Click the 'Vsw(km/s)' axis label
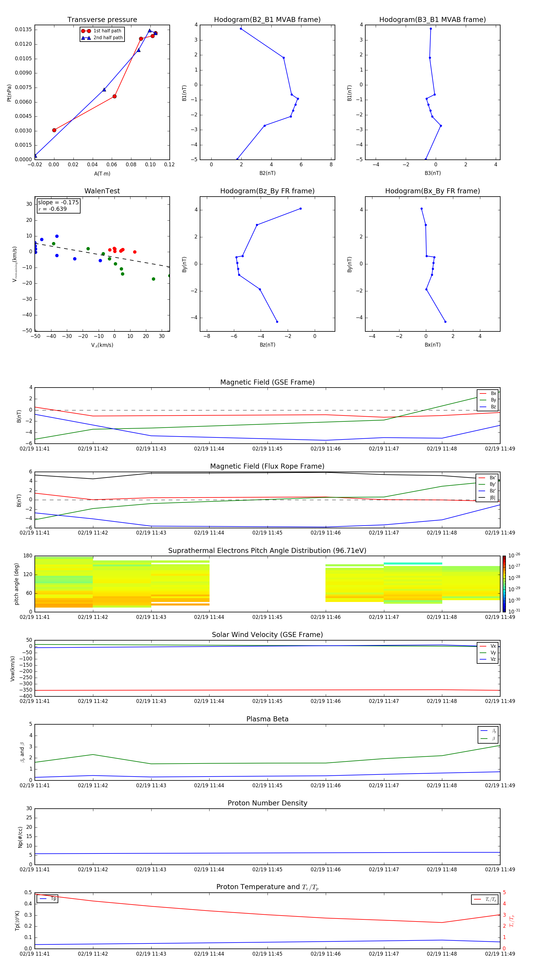The height and width of the screenshot is (980, 535). (x=12, y=668)
